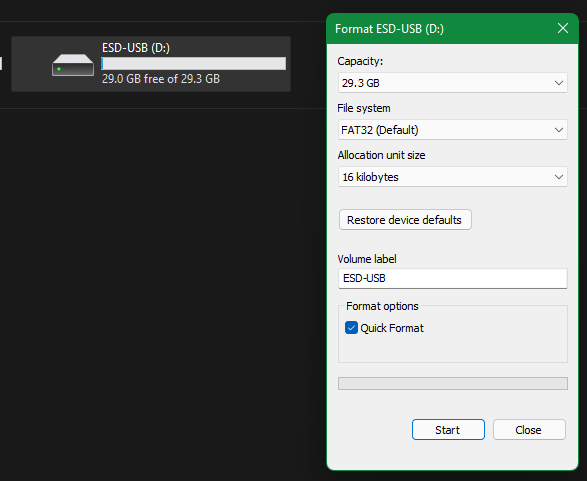Focus the Volume label text field
Viewport: 587px width, 481px height.
pyautogui.click(x=453, y=278)
